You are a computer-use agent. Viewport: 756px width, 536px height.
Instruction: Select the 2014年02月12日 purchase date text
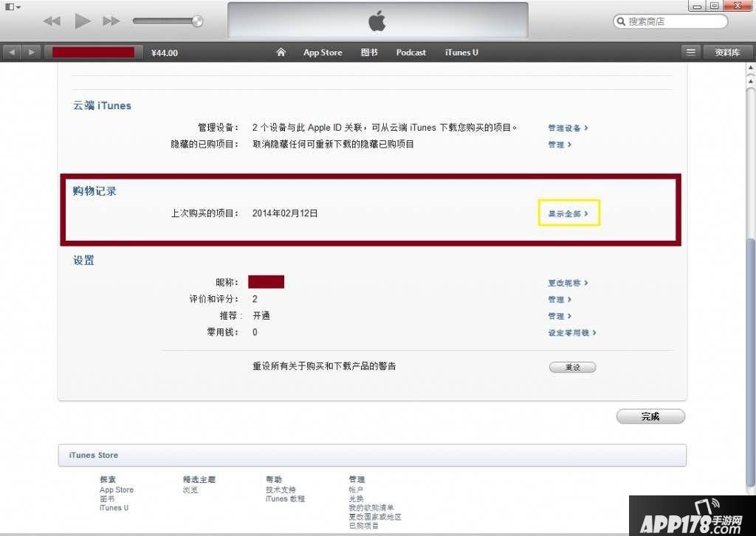285,213
